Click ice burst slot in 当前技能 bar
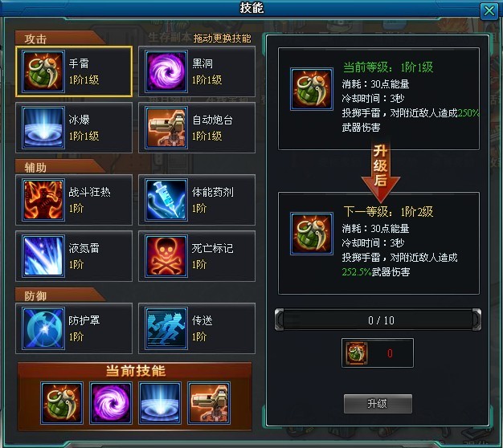503x448 pixels. (160, 403)
